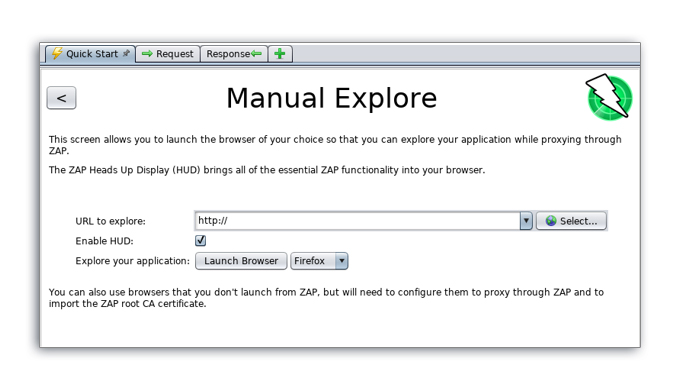
Task: Uncheck the Enable HUD checkbox
Action: tap(200, 240)
